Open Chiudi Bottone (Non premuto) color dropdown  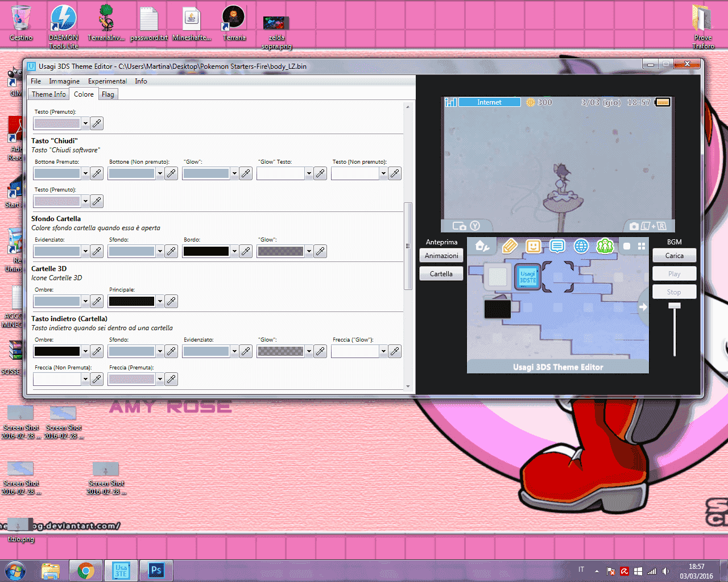(x=160, y=173)
